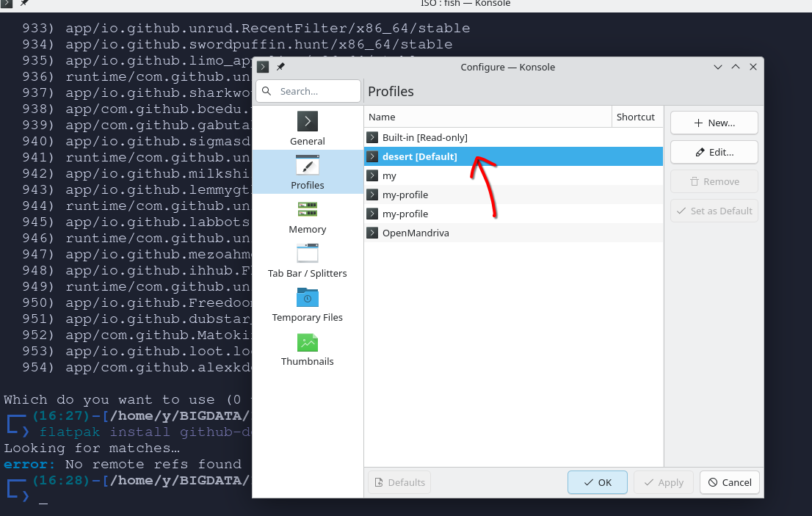Maximize the Configure Konsole dialog

pyautogui.click(x=736, y=67)
